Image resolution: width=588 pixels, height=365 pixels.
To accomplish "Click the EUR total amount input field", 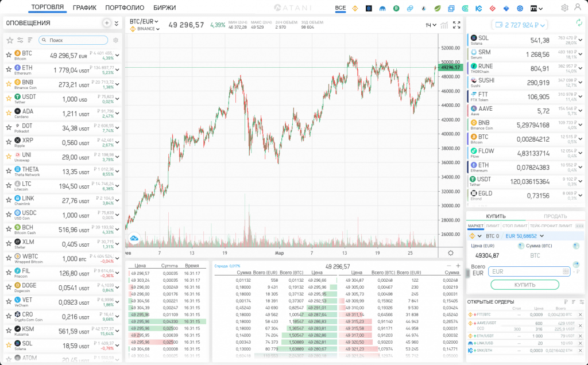I will tap(529, 271).
